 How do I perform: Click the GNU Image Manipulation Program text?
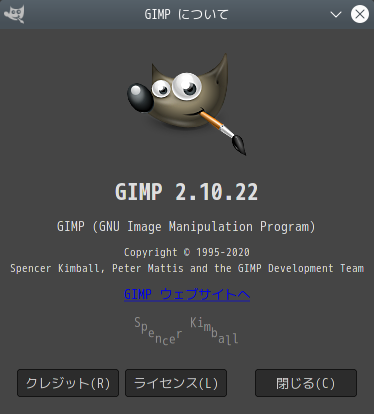(187, 227)
